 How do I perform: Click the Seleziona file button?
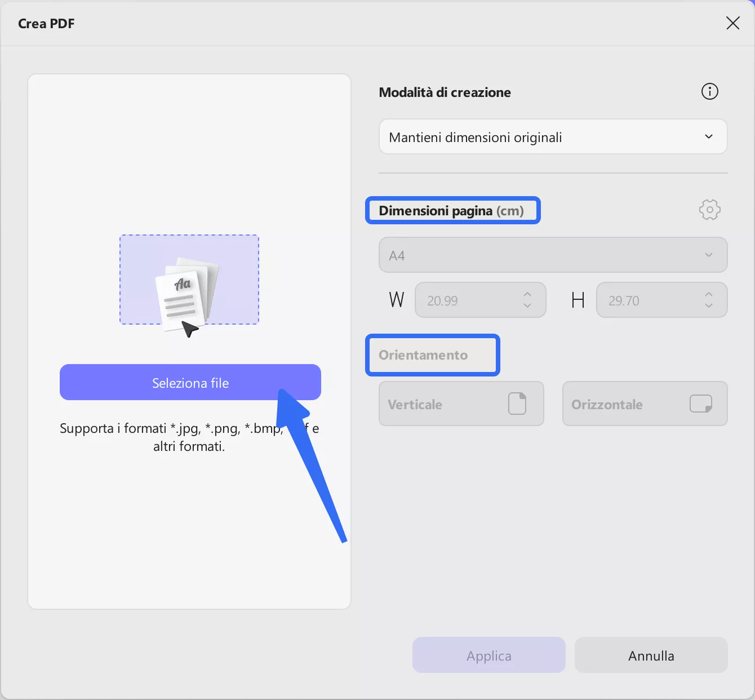[190, 383]
